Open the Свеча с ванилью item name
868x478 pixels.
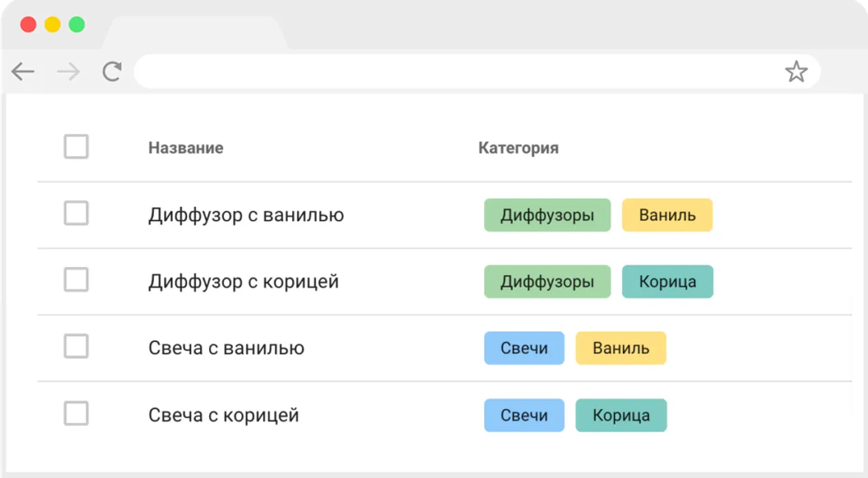click(226, 348)
